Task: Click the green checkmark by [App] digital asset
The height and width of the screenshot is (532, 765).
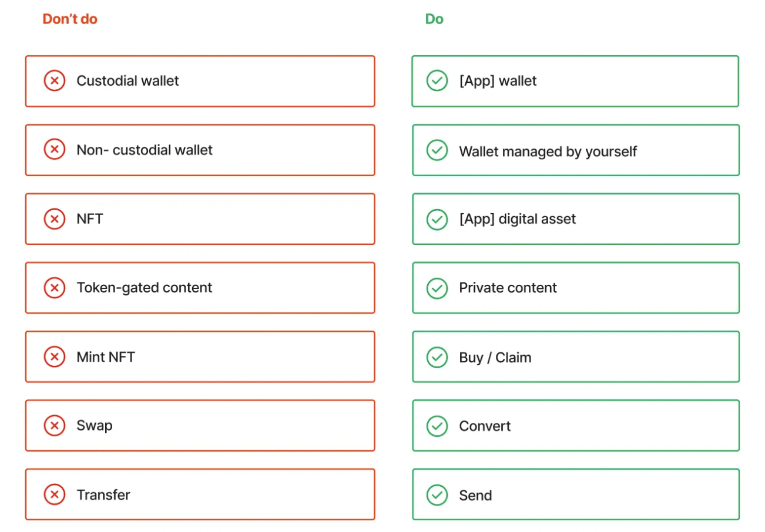Action: coord(437,219)
